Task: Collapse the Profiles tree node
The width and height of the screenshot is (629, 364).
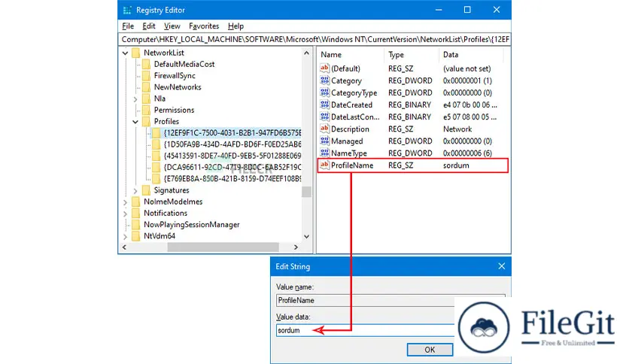Action: tap(135, 122)
